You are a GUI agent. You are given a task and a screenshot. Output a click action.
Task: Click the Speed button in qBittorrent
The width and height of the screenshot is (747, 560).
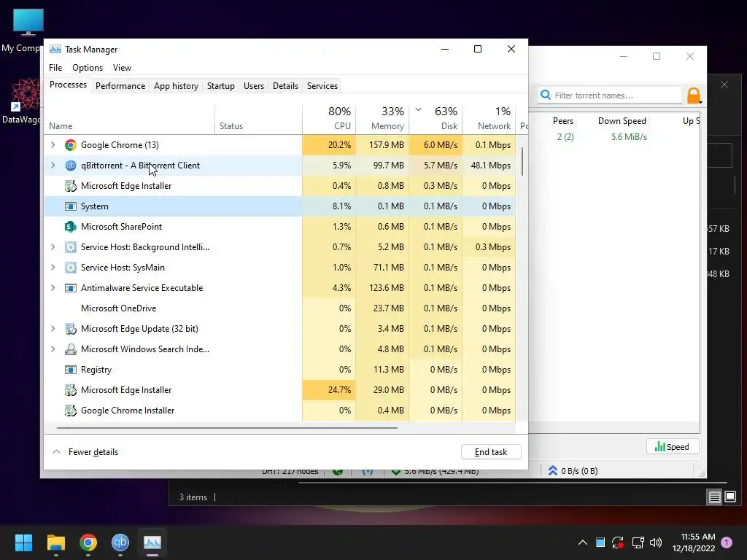click(x=672, y=447)
